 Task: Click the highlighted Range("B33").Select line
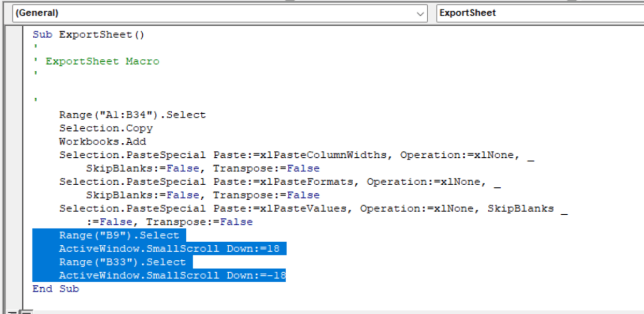click(122, 262)
